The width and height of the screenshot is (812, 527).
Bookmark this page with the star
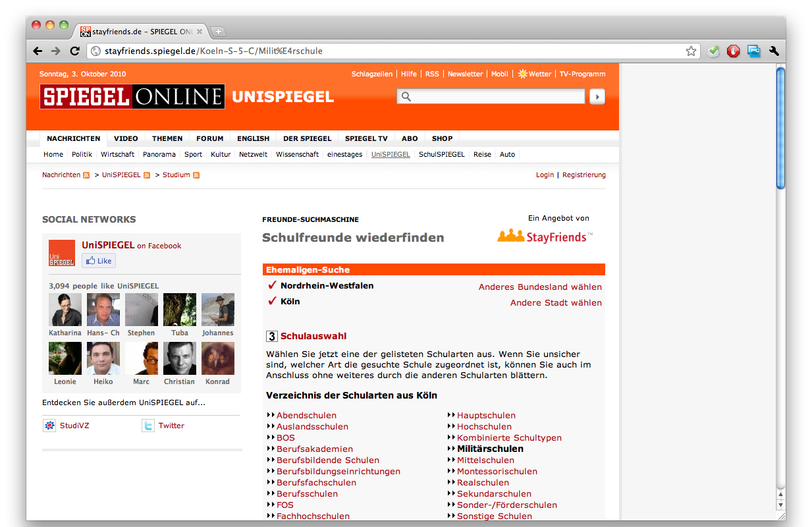pos(691,51)
